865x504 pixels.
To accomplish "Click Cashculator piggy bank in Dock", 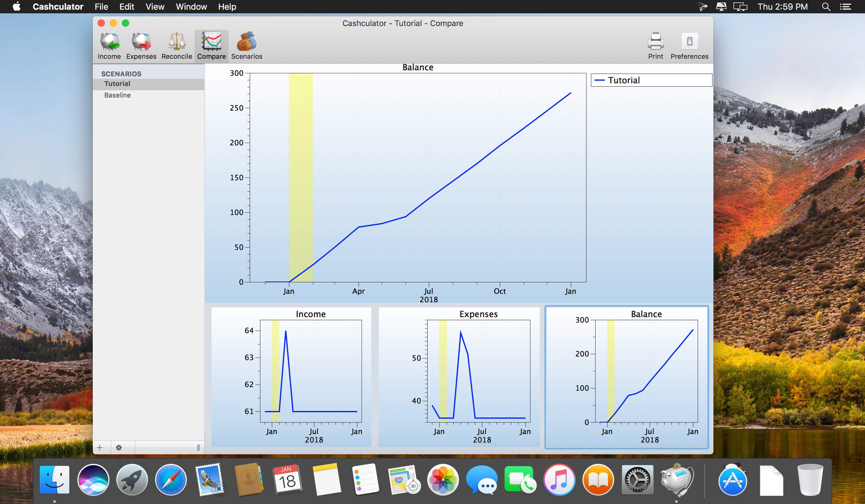I will tap(676, 480).
